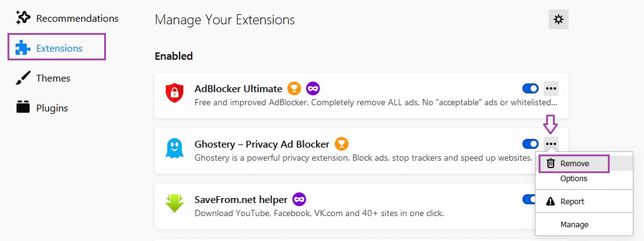
Task: Select Options in the context menu
Action: point(574,179)
